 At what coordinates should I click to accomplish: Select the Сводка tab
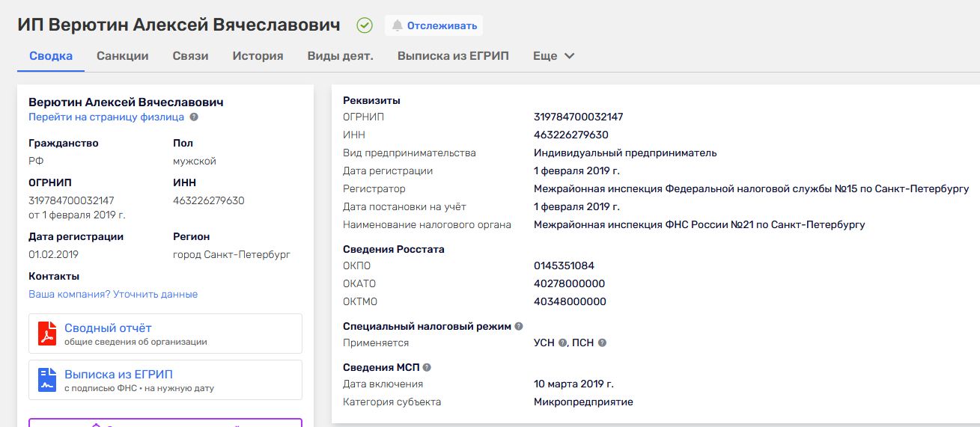51,56
